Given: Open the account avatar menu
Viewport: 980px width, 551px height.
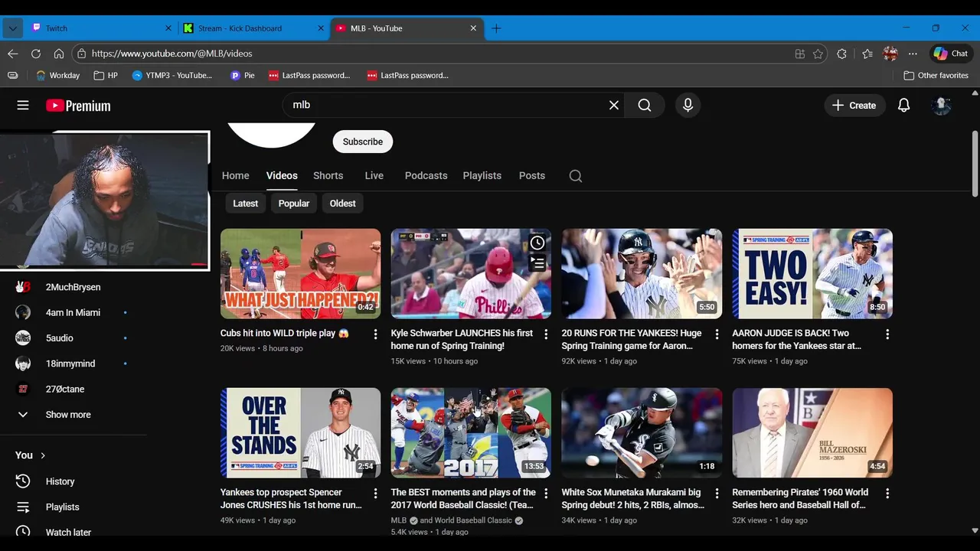Looking at the screenshot, I should [941, 106].
